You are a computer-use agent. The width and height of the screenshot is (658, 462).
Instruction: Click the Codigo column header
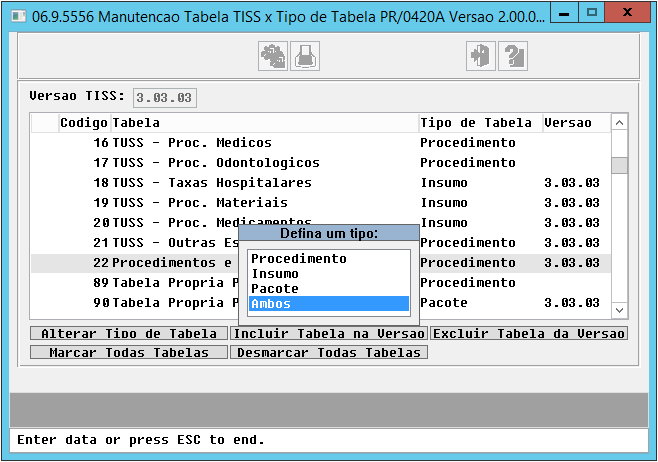[84, 123]
